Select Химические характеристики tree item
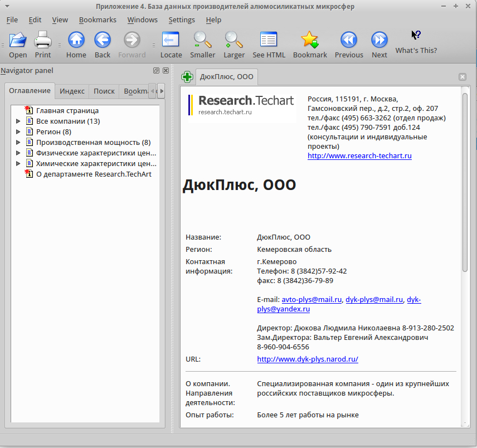This screenshot has width=477, height=448. click(96, 164)
